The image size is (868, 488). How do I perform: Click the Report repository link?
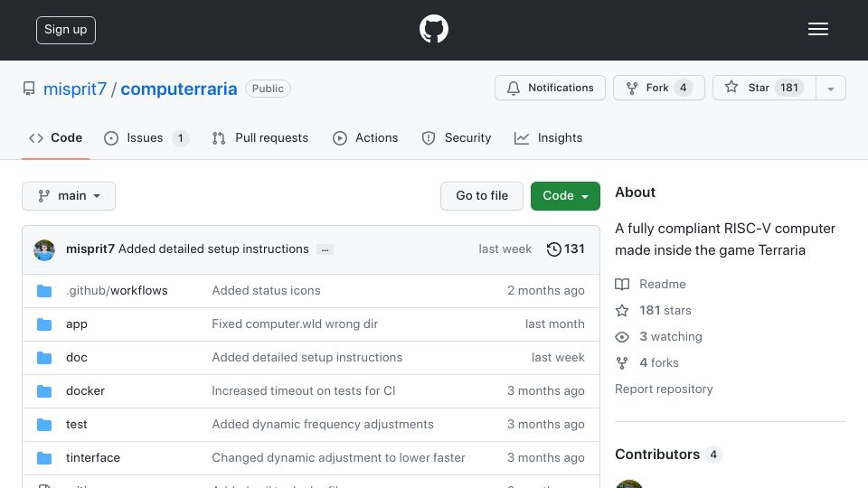664,389
